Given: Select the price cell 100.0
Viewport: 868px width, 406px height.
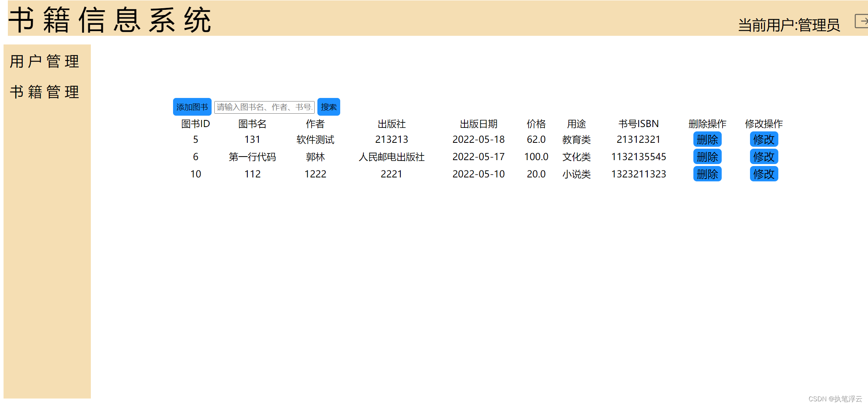Looking at the screenshot, I should click(x=536, y=157).
